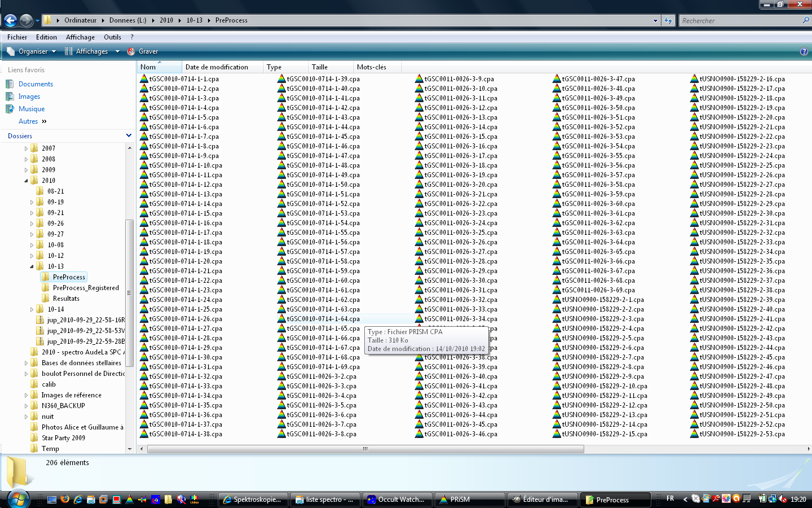Image resolution: width=812 pixels, height=508 pixels.
Task: Open the Documents favorite link
Action: tap(36, 84)
